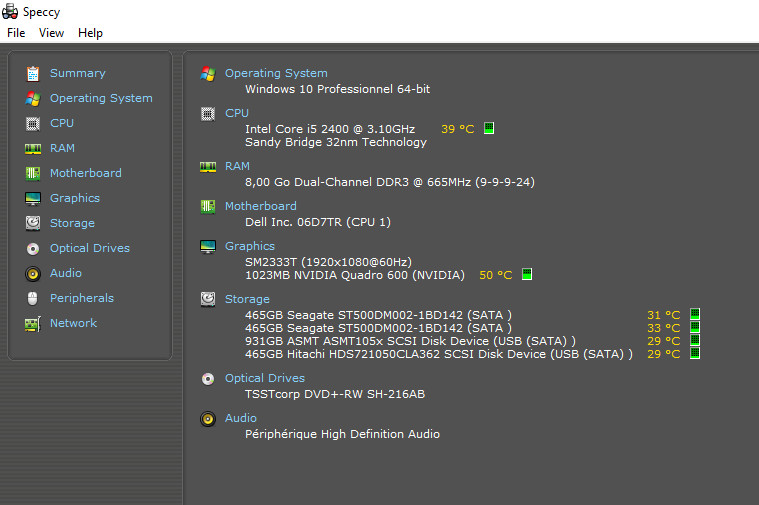Image resolution: width=759 pixels, height=505 pixels.
Task: Click the Summary clipboard icon in sidebar
Action: click(33, 74)
